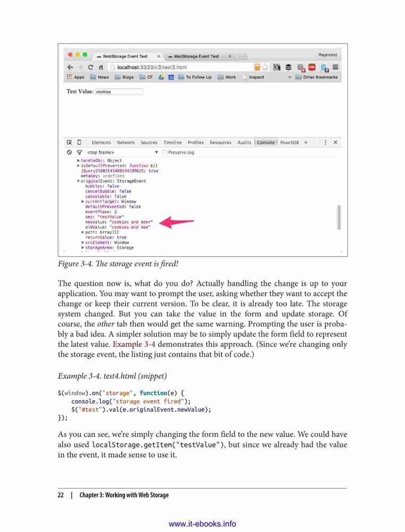405x532 pixels.
Task: Open the Chrome hamburger menu
Action: click(335, 67)
